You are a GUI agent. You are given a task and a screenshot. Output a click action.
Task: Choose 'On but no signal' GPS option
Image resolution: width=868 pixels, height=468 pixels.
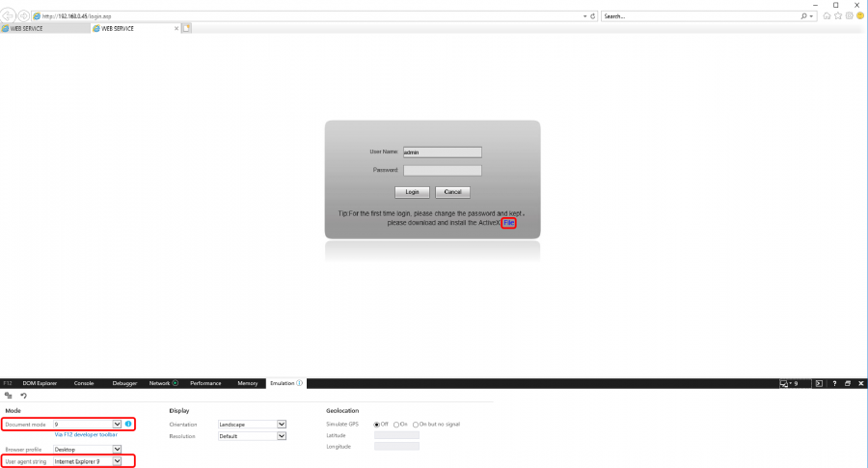coord(415,424)
